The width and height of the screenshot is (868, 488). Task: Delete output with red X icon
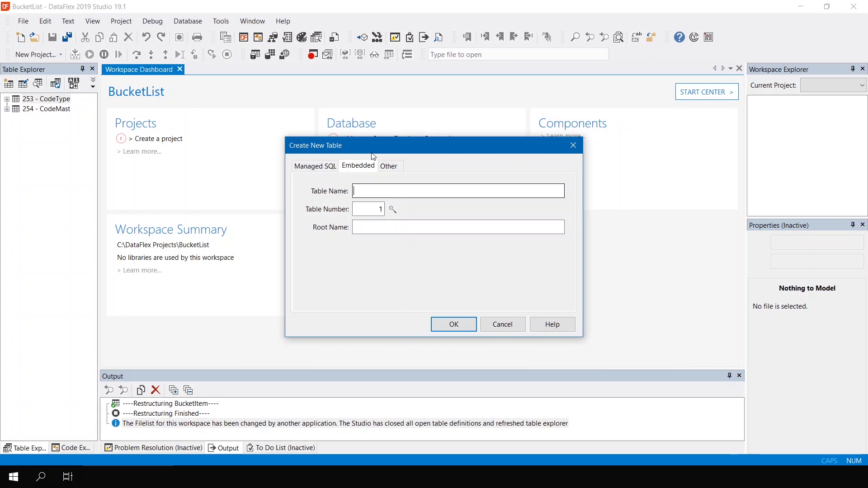point(156,390)
